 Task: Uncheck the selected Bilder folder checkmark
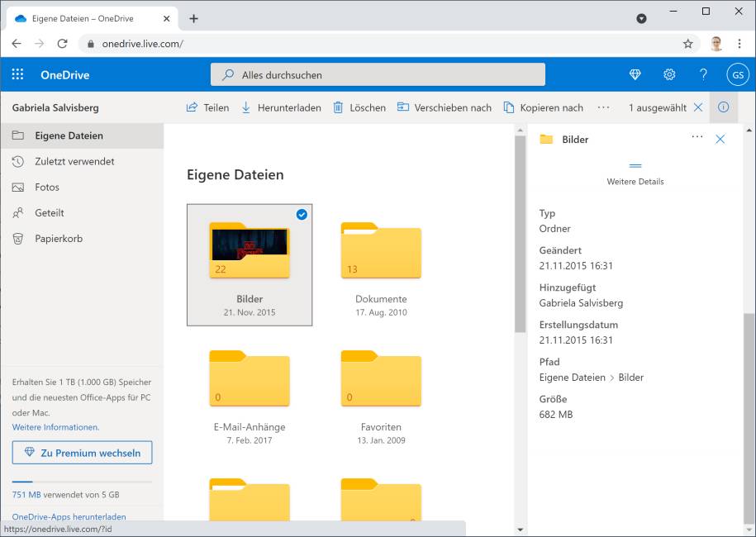(x=302, y=215)
